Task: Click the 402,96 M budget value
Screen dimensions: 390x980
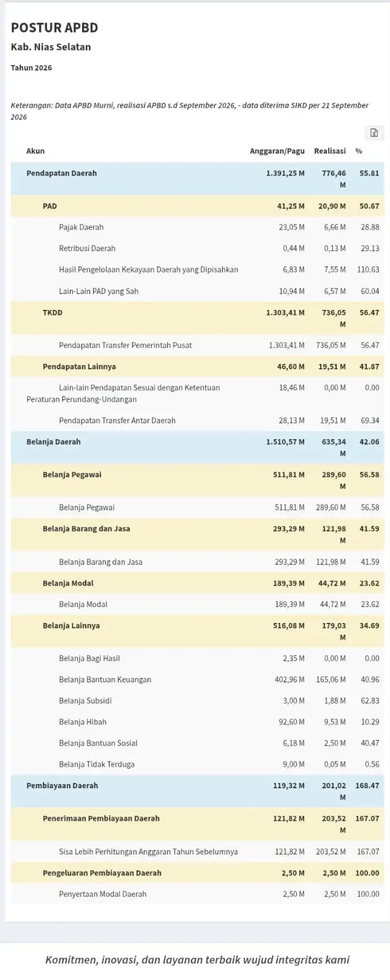Action: 290,680
